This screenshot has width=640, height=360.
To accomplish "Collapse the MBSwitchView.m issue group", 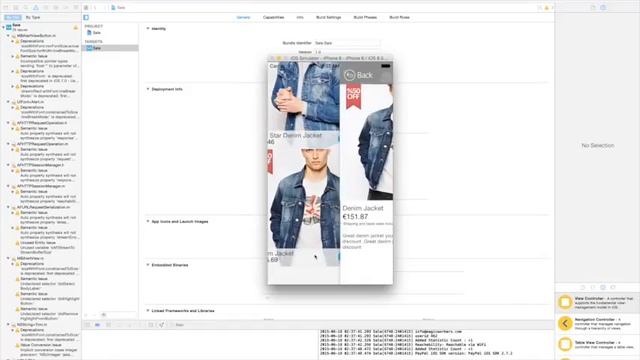I will (8, 258).
